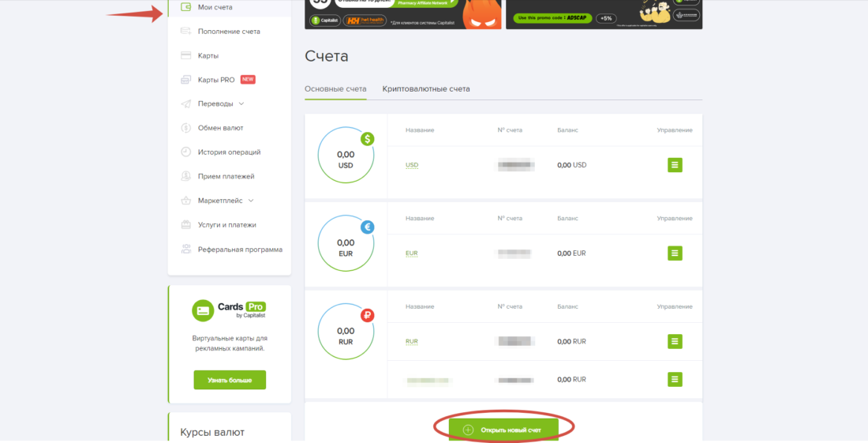Open management menu for EUR account

tap(674, 253)
